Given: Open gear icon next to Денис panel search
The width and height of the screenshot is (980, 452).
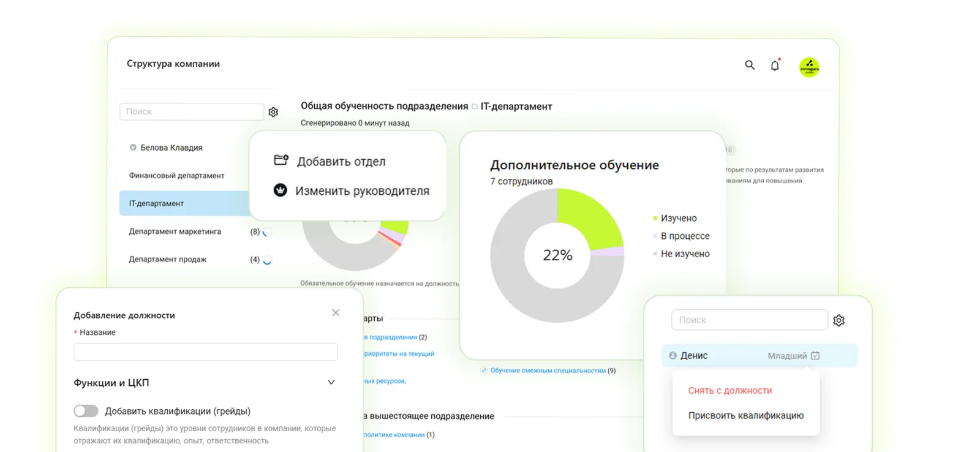Looking at the screenshot, I should point(839,320).
